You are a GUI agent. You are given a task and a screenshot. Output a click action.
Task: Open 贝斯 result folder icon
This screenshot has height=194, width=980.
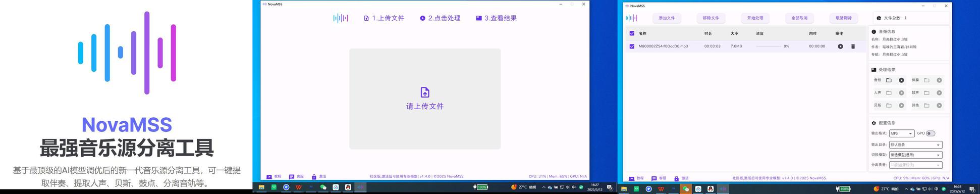click(x=889, y=106)
